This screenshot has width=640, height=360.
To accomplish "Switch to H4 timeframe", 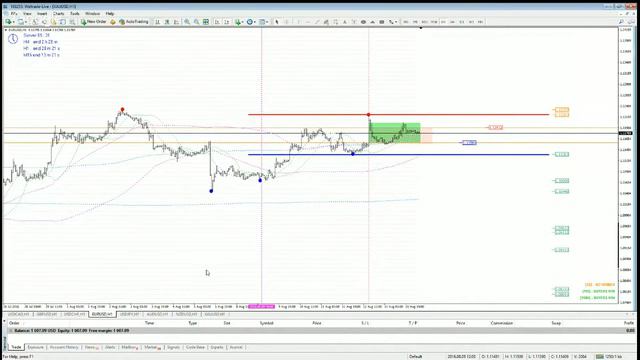I will coord(452,22).
